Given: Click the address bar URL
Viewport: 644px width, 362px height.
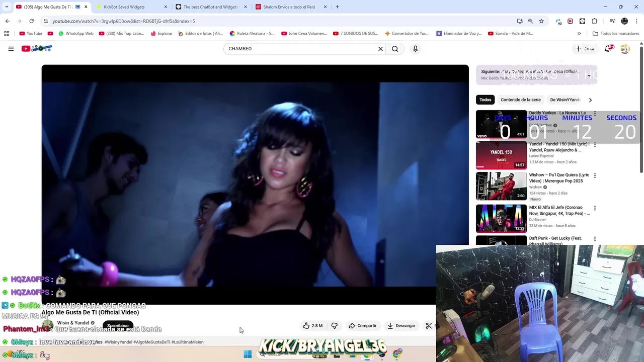Looking at the screenshot, I should click(123, 21).
